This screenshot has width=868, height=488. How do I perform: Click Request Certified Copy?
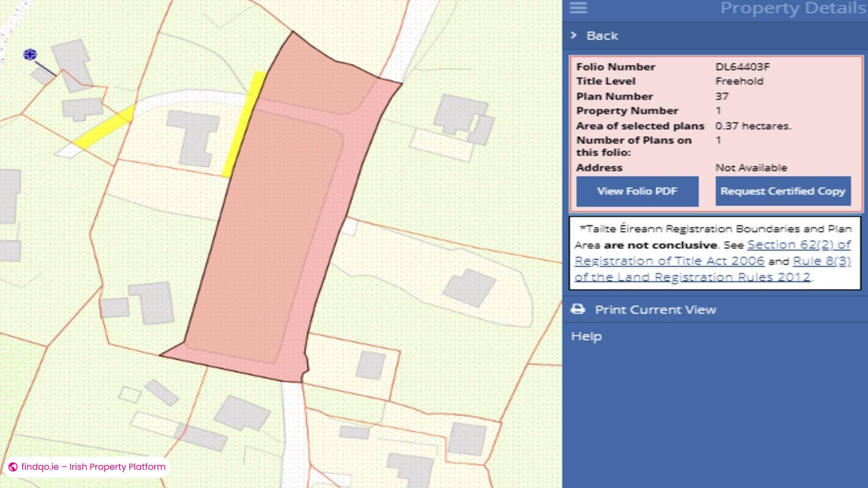[x=783, y=191]
